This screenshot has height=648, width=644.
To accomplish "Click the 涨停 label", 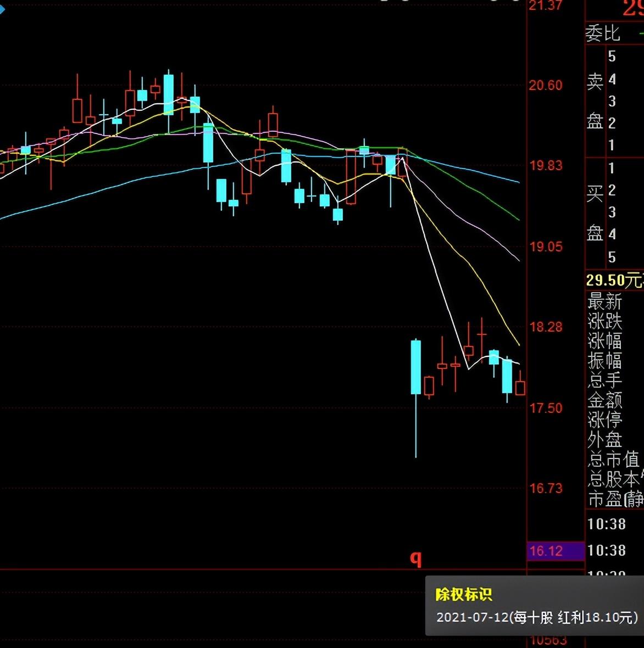I will click(604, 420).
